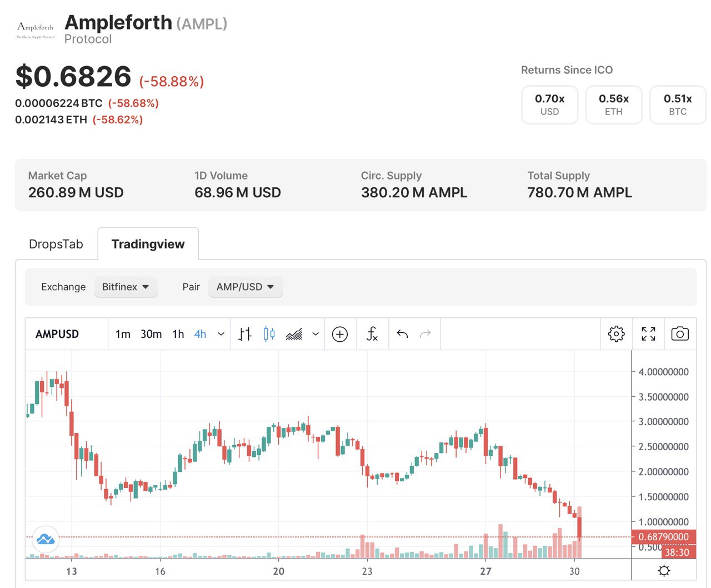Set interval to 4h
The height and width of the screenshot is (588, 711).
(x=200, y=334)
